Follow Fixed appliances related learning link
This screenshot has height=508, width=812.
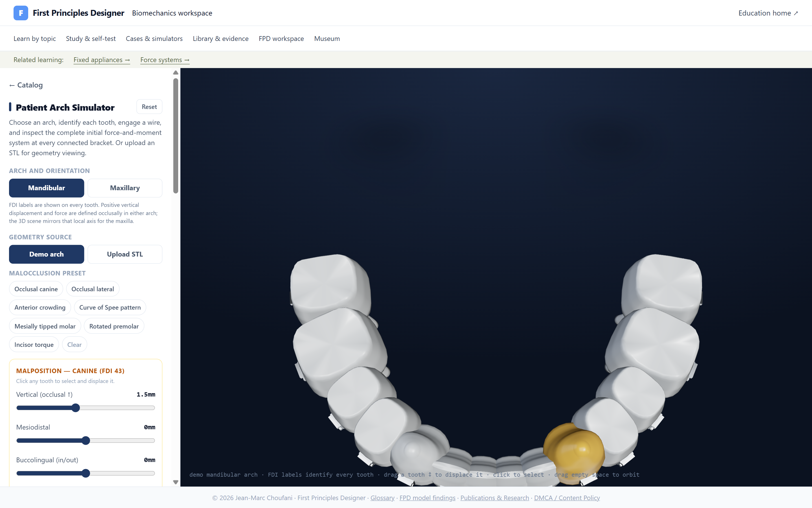click(102, 60)
